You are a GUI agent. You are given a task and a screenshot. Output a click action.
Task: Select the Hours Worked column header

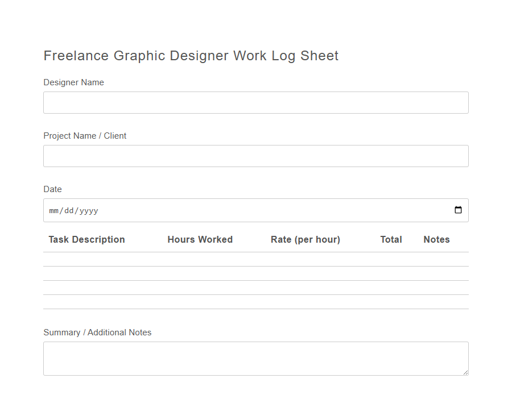click(x=200, y=239)
